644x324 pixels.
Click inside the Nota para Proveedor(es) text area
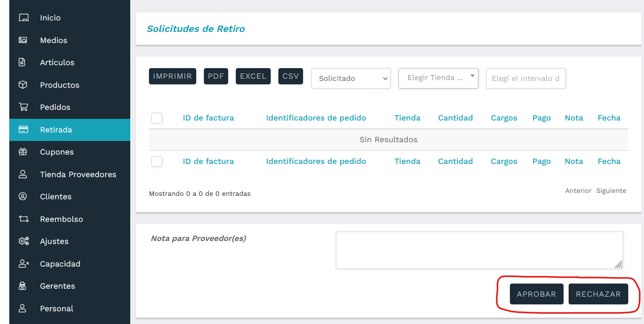point(479,250)
